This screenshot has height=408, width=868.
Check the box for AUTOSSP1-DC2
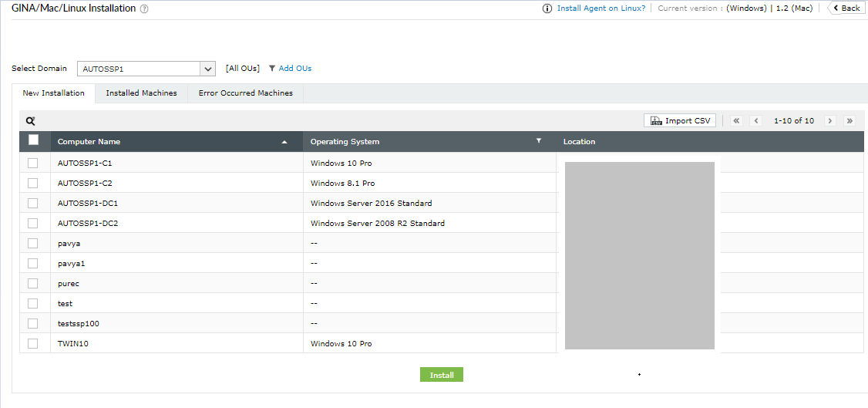pos(32,223)
